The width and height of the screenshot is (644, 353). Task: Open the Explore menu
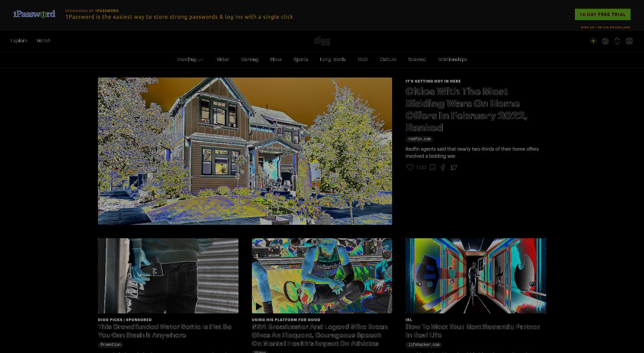click(x=19, y=41)
